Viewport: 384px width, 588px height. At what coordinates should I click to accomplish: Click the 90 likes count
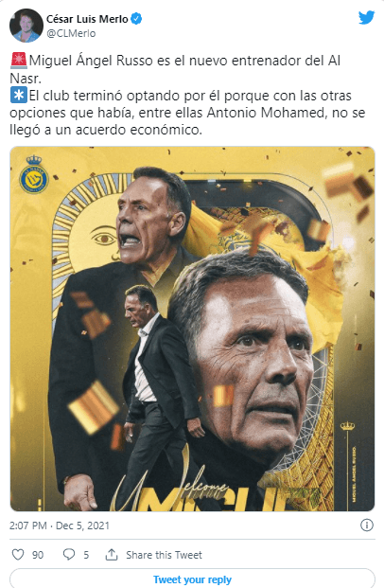click(x=38, y=555)
